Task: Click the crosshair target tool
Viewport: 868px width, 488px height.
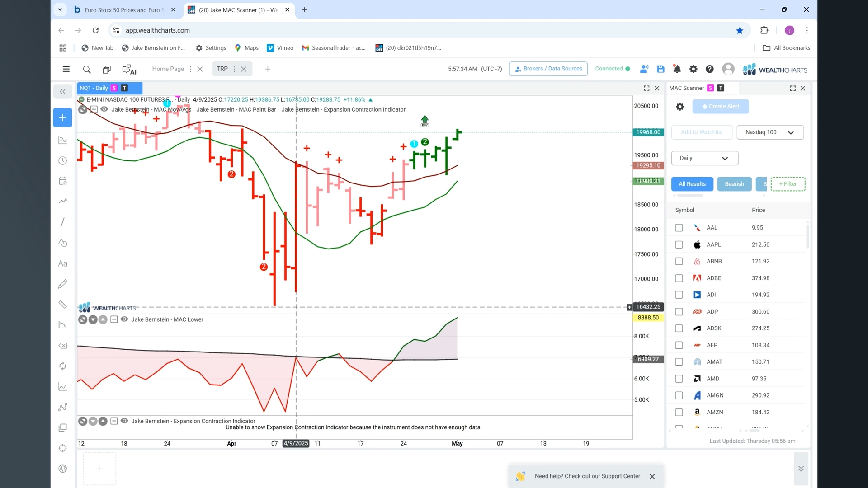Action: tap(62, 448)
